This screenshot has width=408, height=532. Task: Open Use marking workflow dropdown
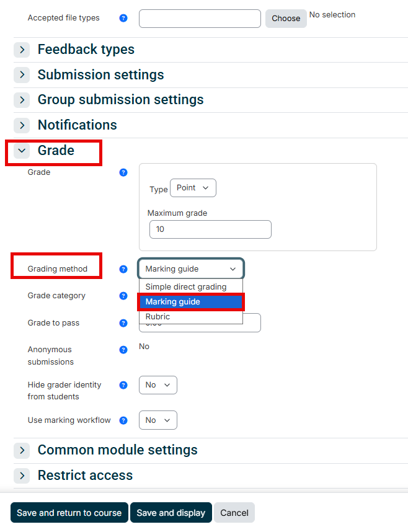[x=158, y=420]
